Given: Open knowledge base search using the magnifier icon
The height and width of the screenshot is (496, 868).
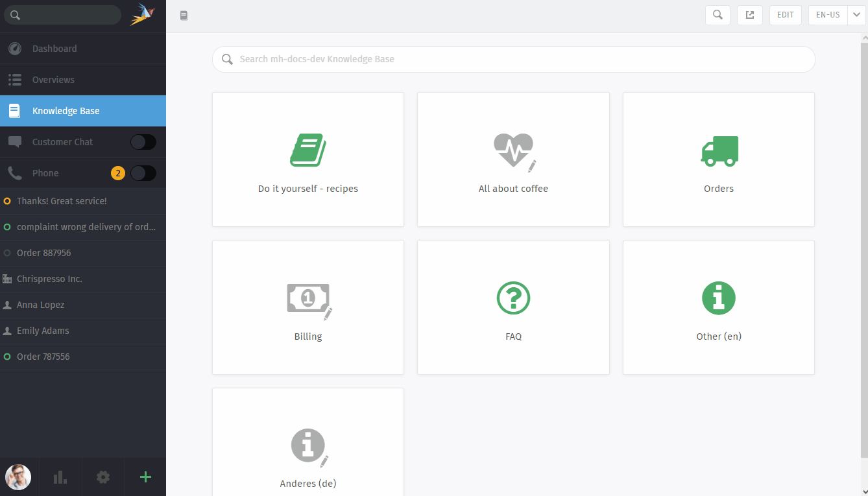Looking at the screenshot, I should coord(717,14).
